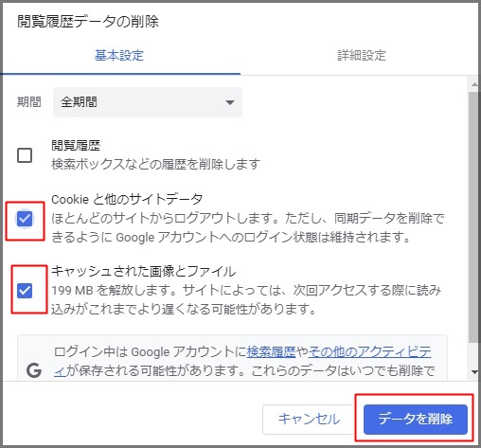Viewport: 481px width, 448px height.
Task: Open the 検索履歴 link
Action: (x=271, y=351)
